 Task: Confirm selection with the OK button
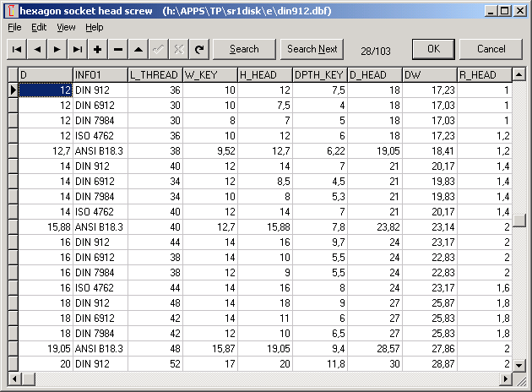(x=433, y=49)
